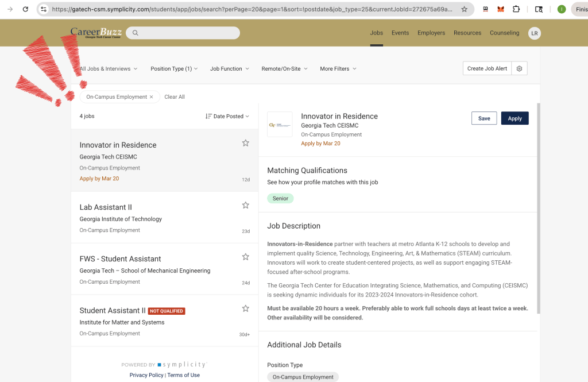This screenshot has height=382, width=588.
Task: Open job alert settings gear icon
Action: click(x=519, y=68)
